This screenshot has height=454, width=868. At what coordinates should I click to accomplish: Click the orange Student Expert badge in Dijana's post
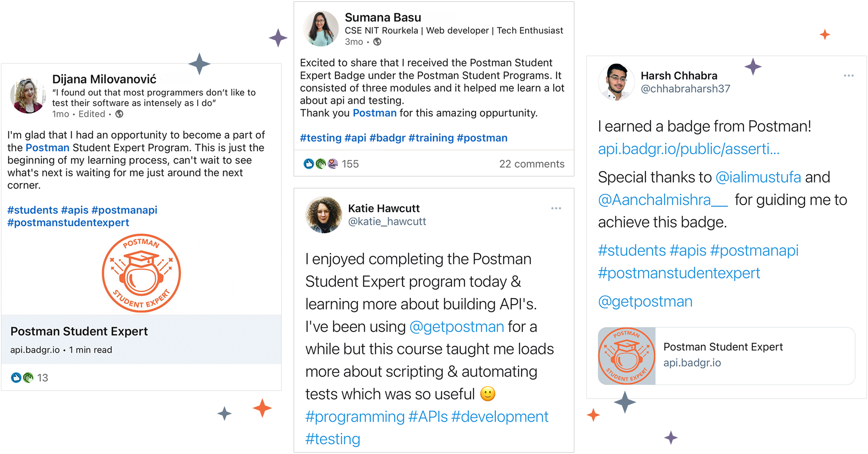141,273
